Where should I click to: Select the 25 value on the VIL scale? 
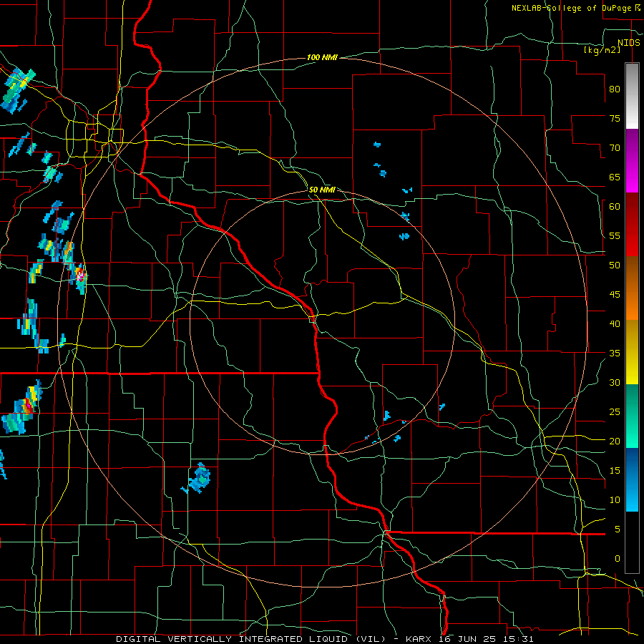[615, 412]
